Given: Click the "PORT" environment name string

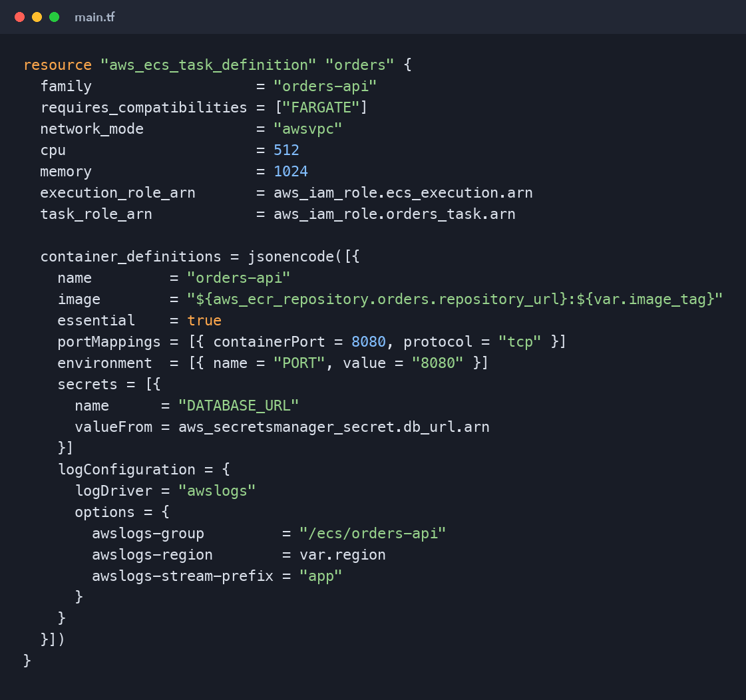Looking at the screenshot, I should [x=299, y=363].
